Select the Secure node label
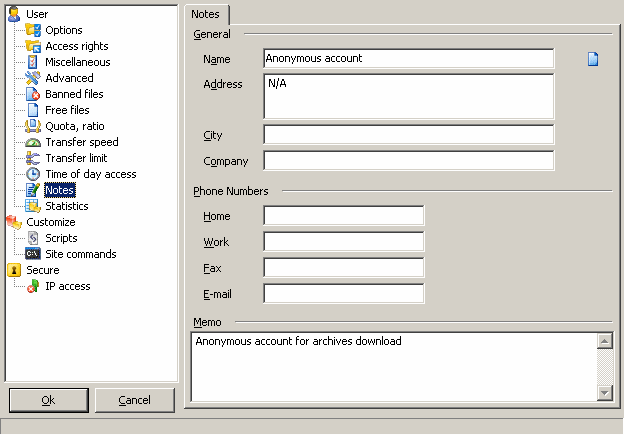Viewport: 624px width, 435px height. click(43, 270)
